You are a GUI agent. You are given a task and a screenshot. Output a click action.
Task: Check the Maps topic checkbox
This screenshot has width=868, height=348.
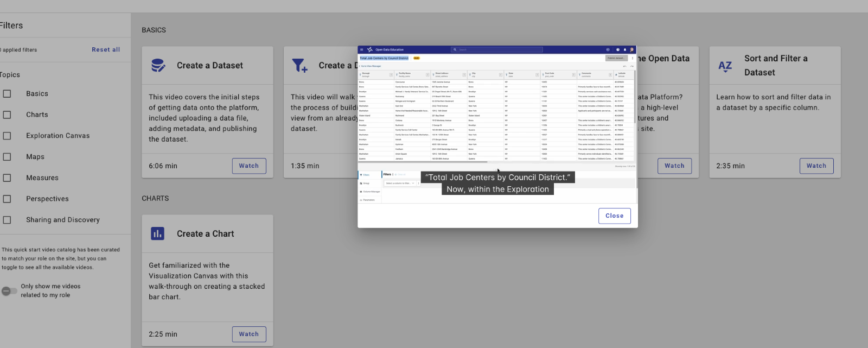(7, 157)
